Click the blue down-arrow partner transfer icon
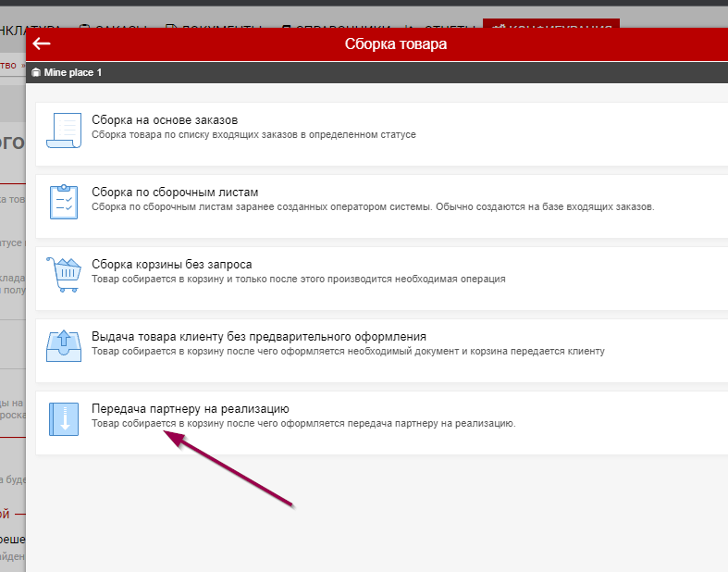This screenshot has width=728, height=572. click(64, 418)
